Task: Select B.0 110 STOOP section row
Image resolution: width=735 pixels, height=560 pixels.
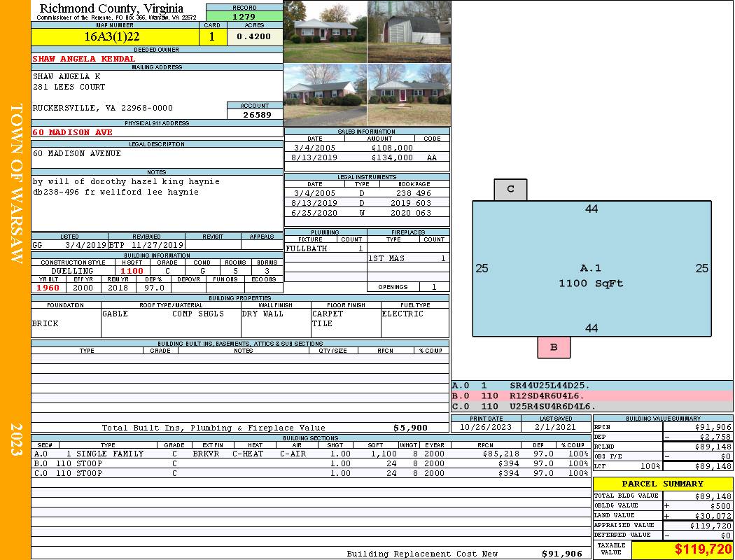Action: [311, 463]
